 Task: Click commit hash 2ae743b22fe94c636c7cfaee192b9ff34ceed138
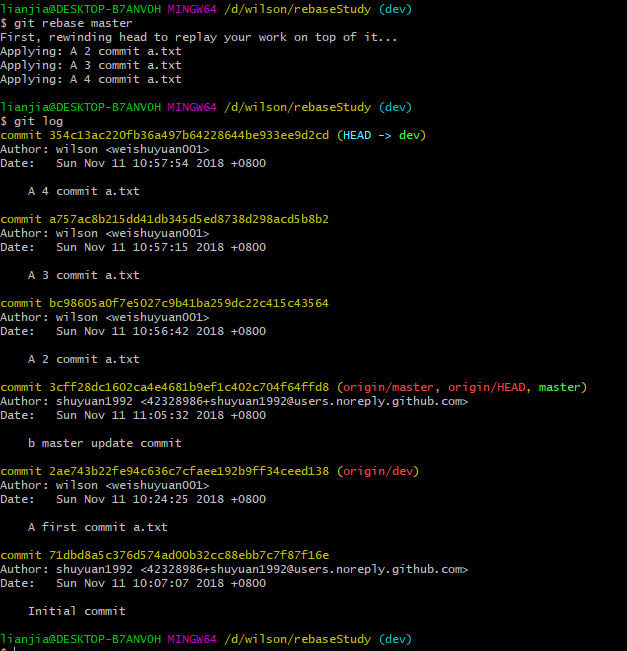point(189,471)
